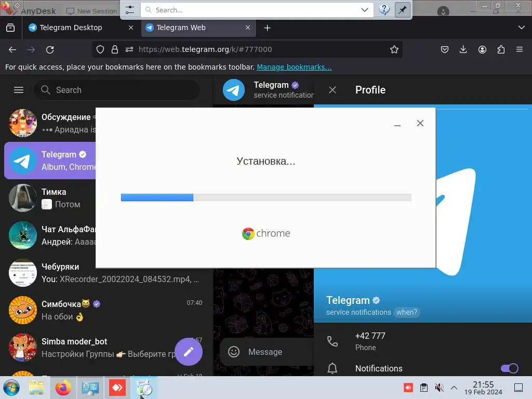Expand the AnyDesk search dropdown arrow
This screenshot has width=532, height=399.
[365, 10]
